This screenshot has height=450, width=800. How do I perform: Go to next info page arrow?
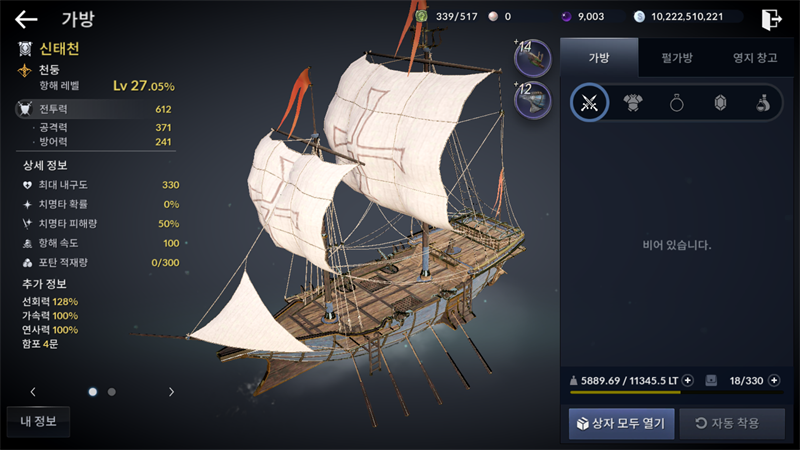pyautogui.click(x=171, y=392)
